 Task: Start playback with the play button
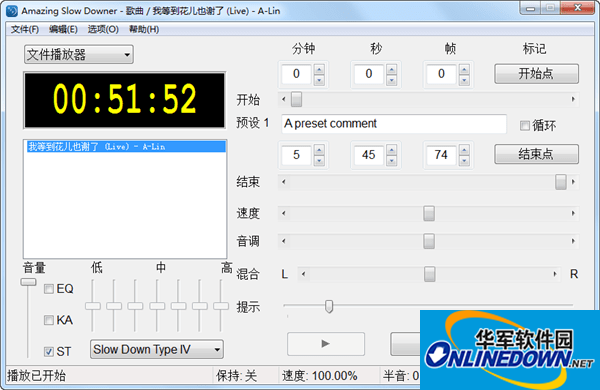coord(326,344)
